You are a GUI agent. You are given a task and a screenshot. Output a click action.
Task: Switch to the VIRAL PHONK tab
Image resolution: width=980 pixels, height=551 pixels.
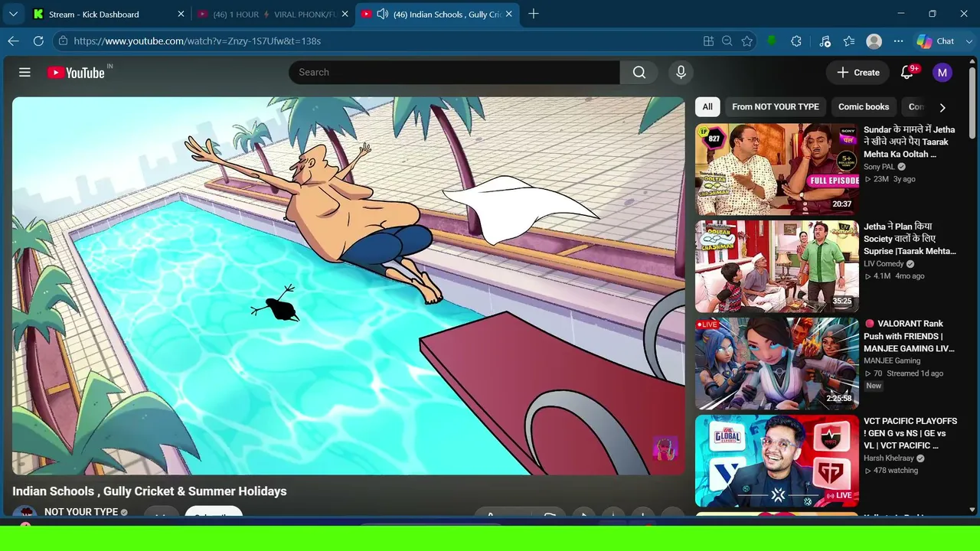pos(272,14)
